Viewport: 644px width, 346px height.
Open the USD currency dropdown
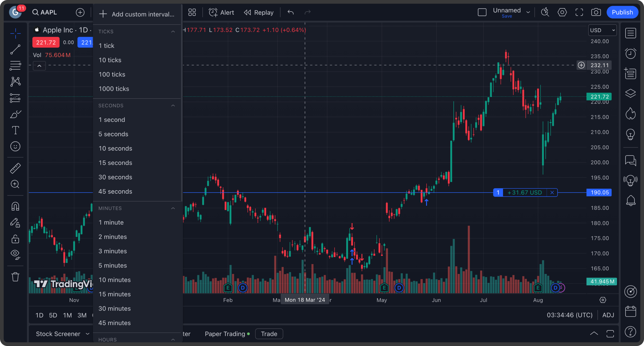(x=603, y=30)
